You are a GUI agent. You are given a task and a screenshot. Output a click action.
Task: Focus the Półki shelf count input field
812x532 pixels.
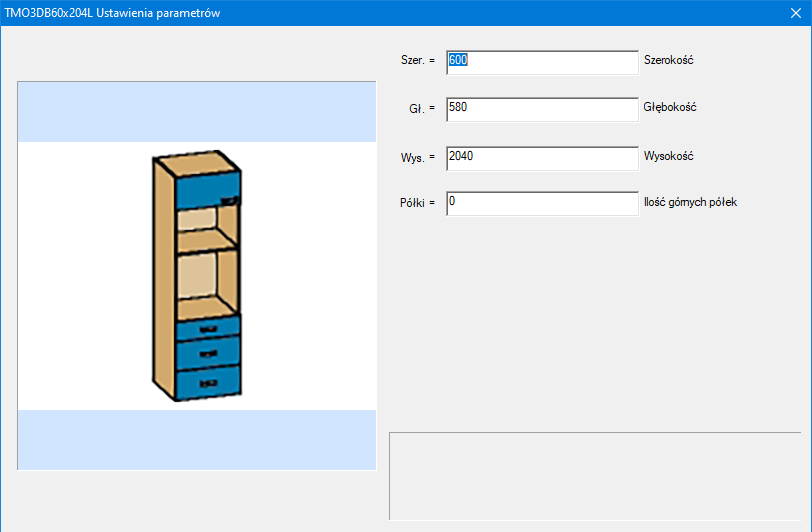(x=541, y=204)
